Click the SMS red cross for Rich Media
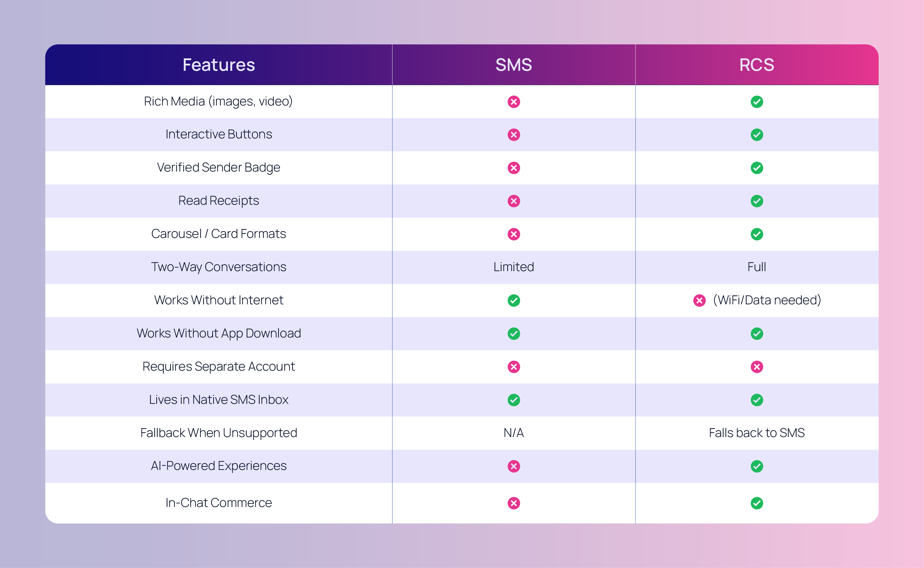 point(513,102)
